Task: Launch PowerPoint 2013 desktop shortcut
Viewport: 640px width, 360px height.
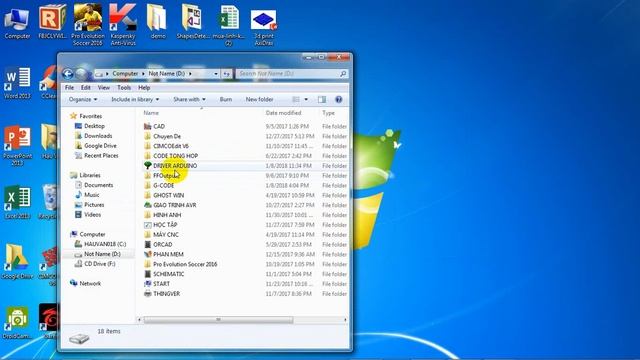Action: coord(18,146)
